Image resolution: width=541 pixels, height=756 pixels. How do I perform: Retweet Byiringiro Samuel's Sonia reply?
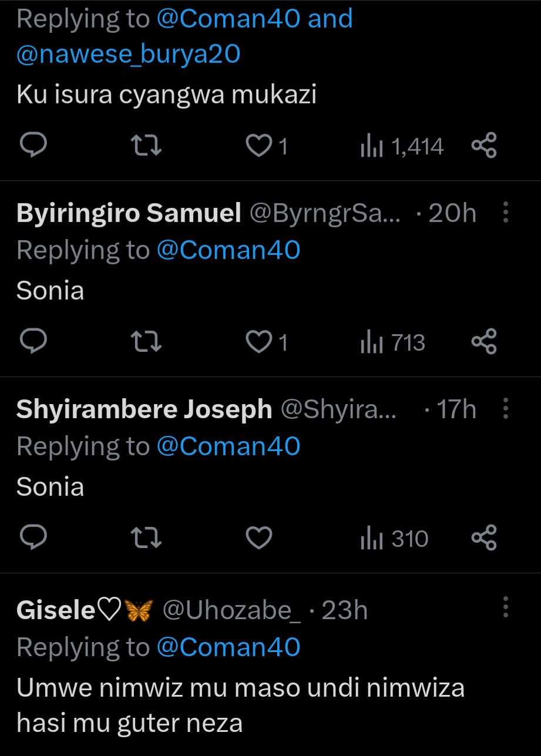tap(145, 342)
